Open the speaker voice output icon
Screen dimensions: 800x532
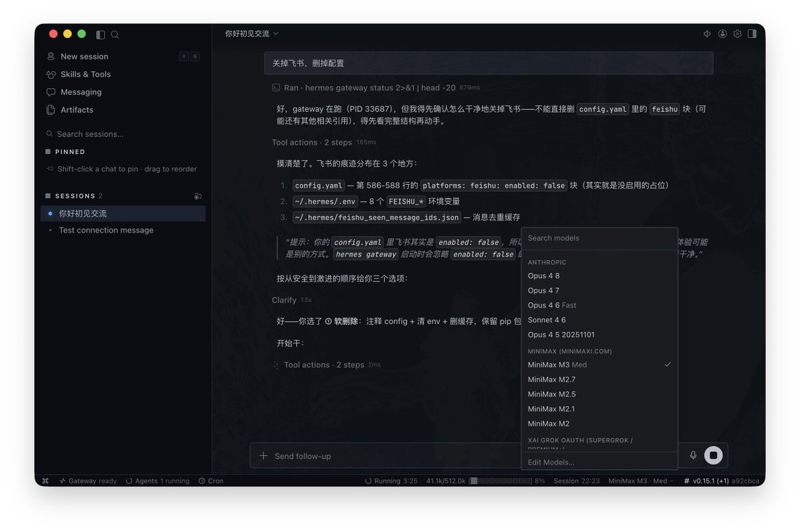click(x=707, y=33)
